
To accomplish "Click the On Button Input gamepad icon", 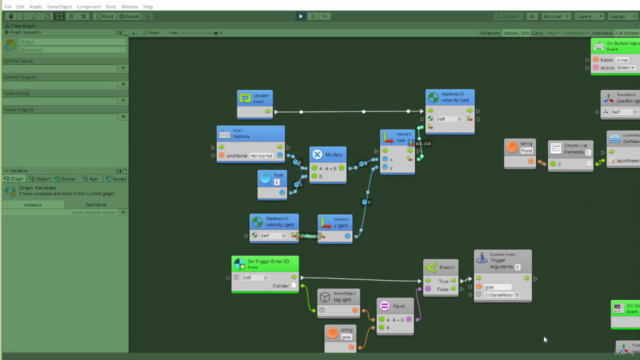I will pos(599,46).
